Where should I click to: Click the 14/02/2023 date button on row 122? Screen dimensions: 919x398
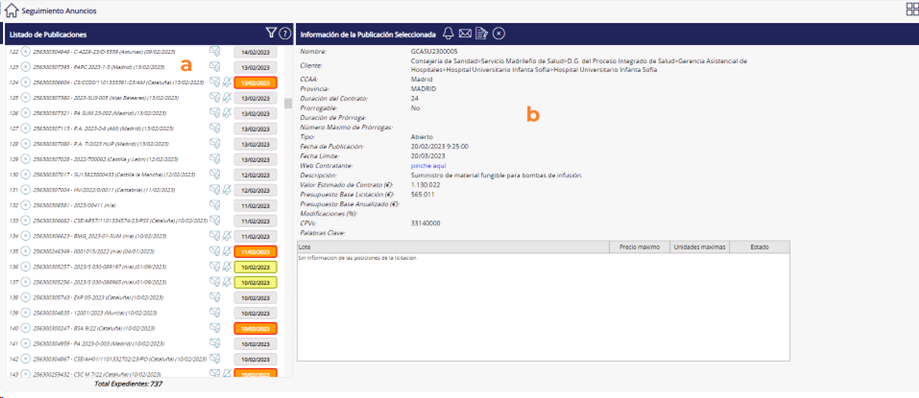point(256,52)
